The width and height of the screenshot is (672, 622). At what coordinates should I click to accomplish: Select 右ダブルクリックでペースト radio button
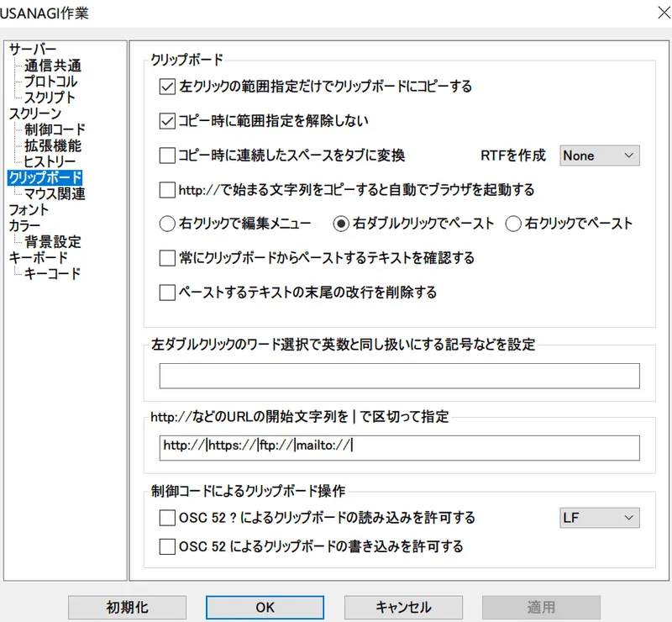click(x=341, y=224)
